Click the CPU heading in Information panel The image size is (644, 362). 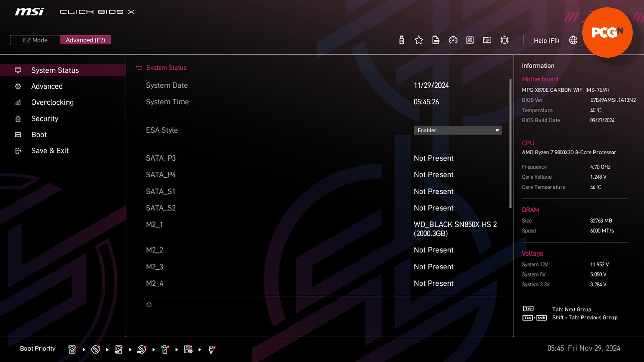[528, 143]
